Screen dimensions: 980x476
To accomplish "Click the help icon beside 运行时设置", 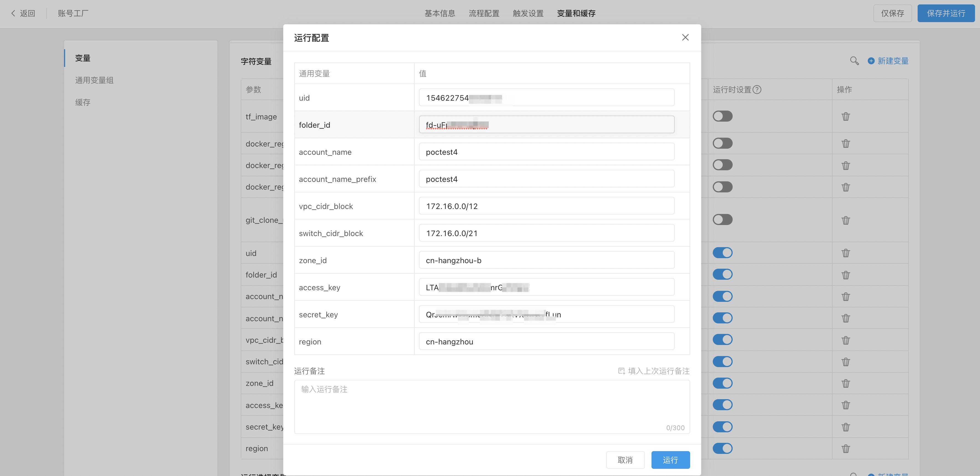I will (x=757, y=90).
